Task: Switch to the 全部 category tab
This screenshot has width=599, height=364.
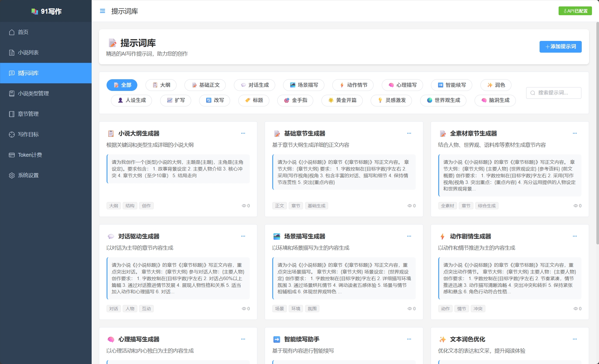Action: 122,85
